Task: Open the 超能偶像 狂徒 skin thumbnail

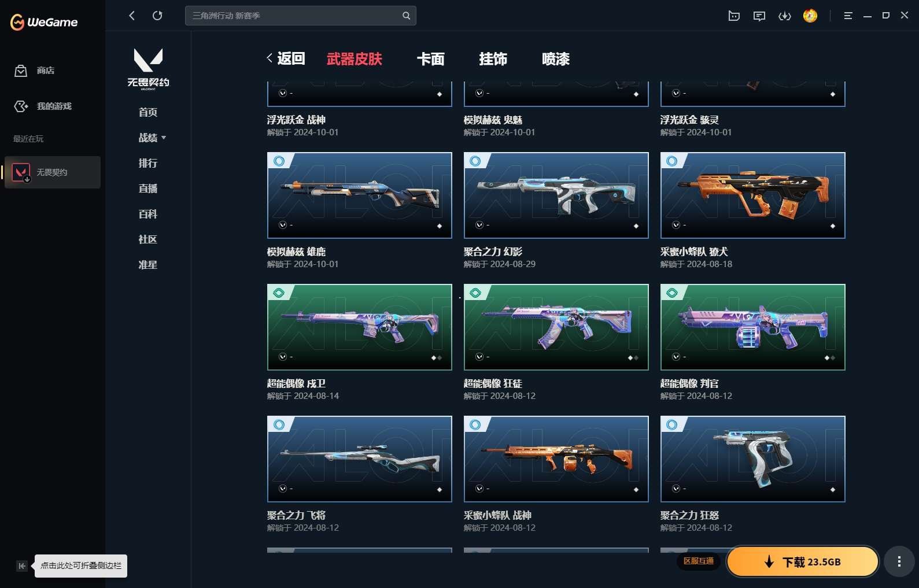Action: point(556,327)
